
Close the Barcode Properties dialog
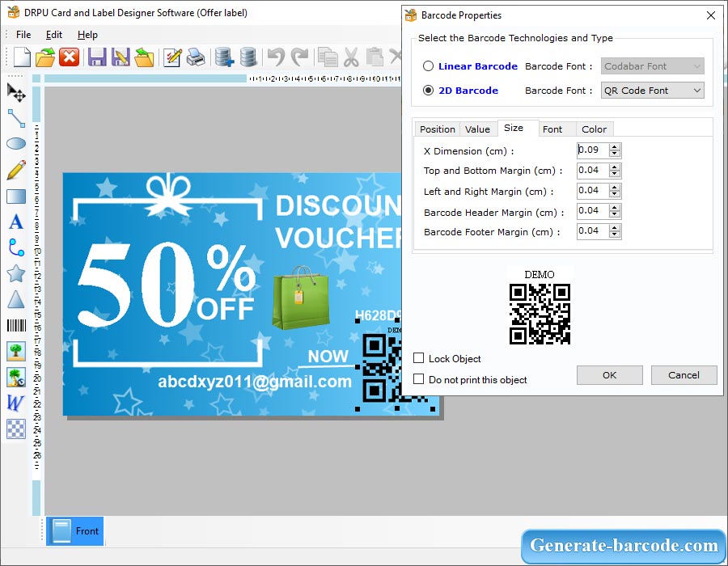click(710, 15)
